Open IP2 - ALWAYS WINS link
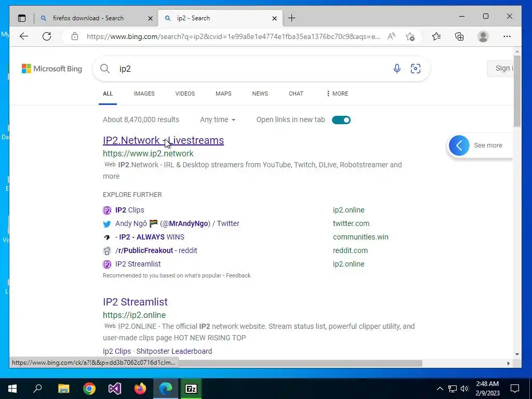The height and width of the screenshot is (399, 532). pos(150,237)
